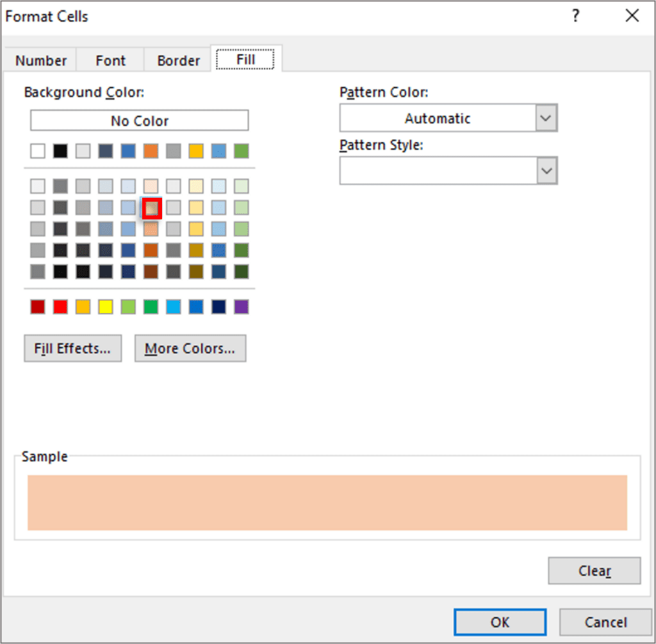This screenshot has width=656, height=644.
Task: Open the Pattern Color dropdown
Action: click(x=546, y=118)
